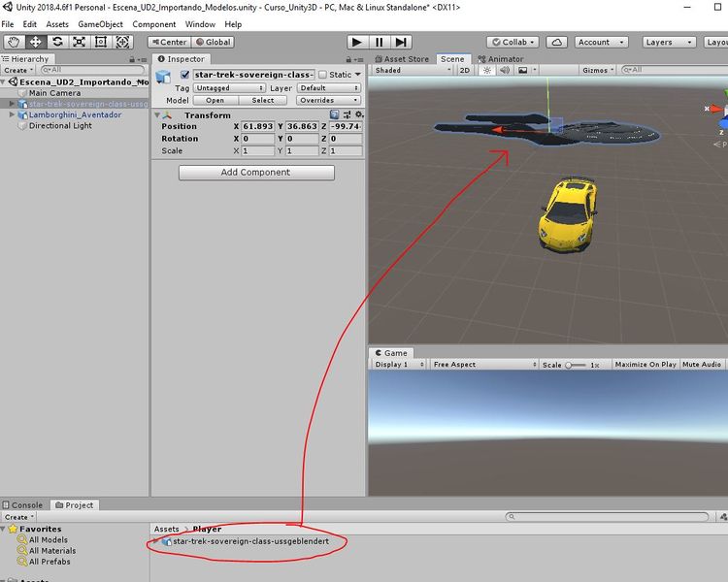Click the Model Select button
The height and width of the screenshot is (582, 728).
pos(263,100)
